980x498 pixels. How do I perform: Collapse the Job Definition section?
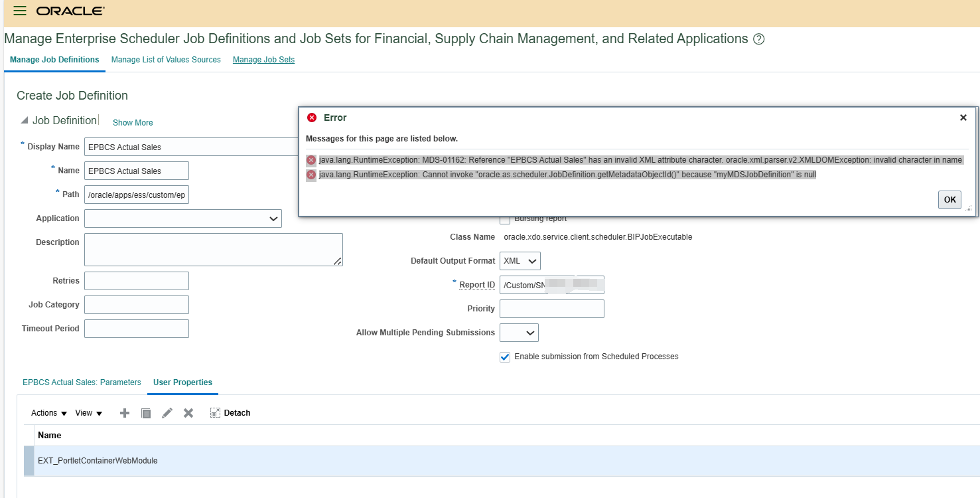[x=25, y=121]
